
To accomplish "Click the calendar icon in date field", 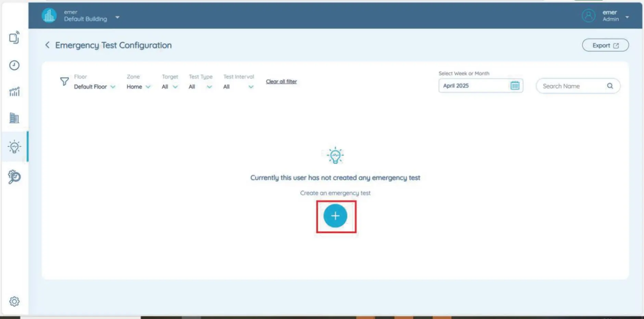I will 515,85.
